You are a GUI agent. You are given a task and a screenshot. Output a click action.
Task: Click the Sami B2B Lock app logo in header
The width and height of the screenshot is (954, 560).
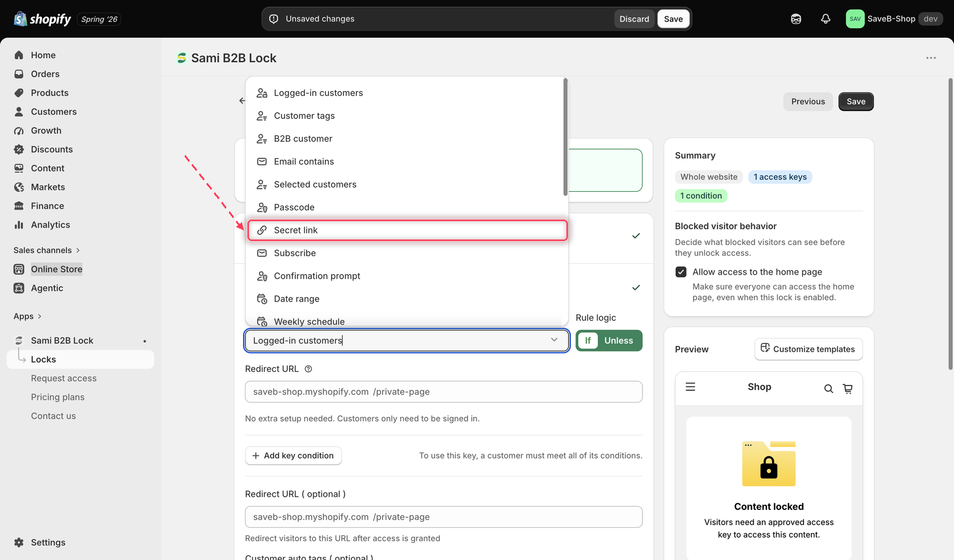[182, 58]
